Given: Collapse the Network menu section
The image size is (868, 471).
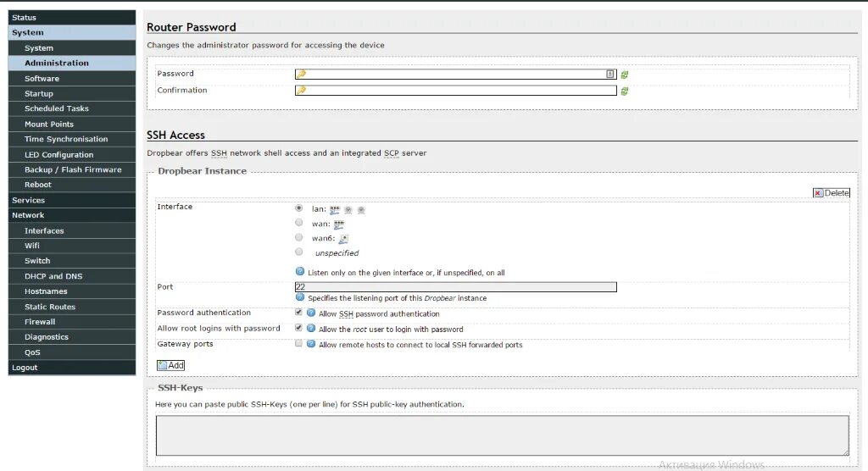Looking at the screenshot, I should [72, 215].
